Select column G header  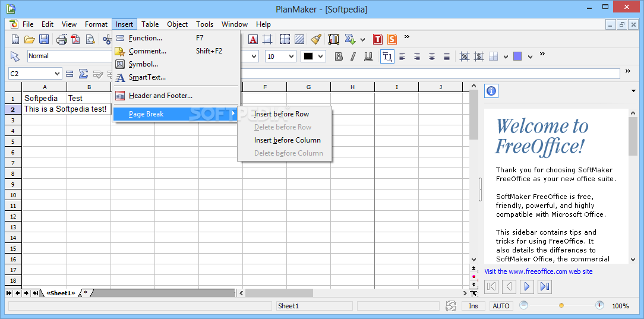(x=308, y=87)
